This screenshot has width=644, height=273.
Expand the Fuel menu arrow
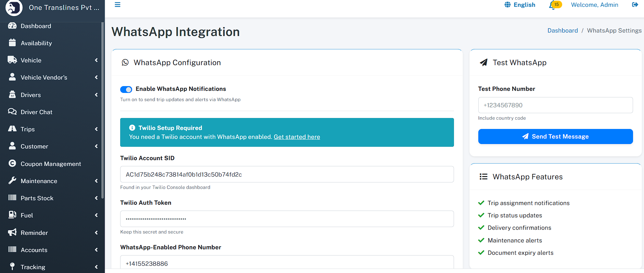96,215
